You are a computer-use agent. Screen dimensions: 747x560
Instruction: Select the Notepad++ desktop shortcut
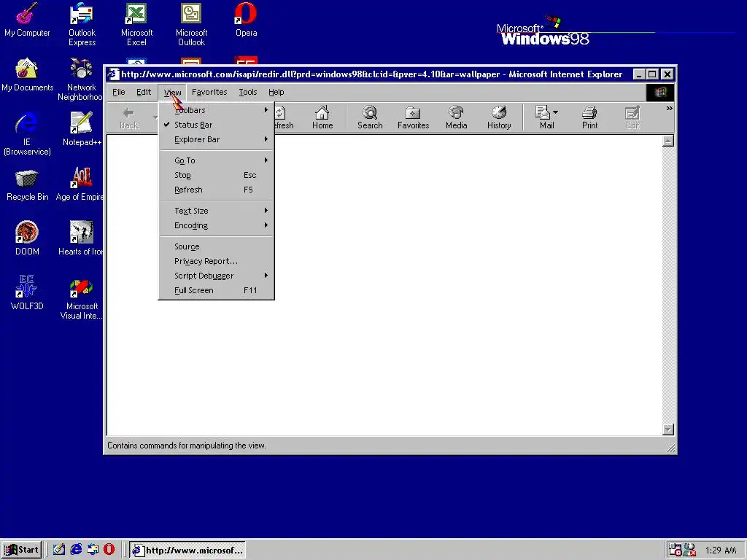click(82, 129)
